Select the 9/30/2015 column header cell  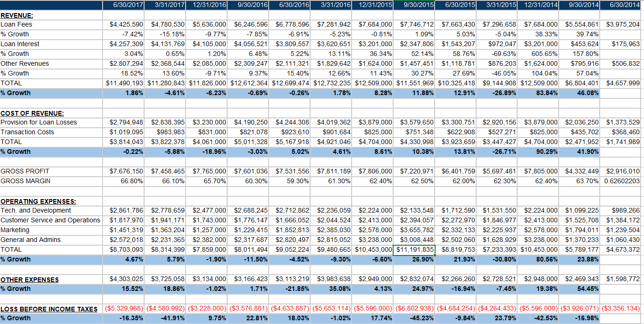pyautogui.click(x=414, y=5)
